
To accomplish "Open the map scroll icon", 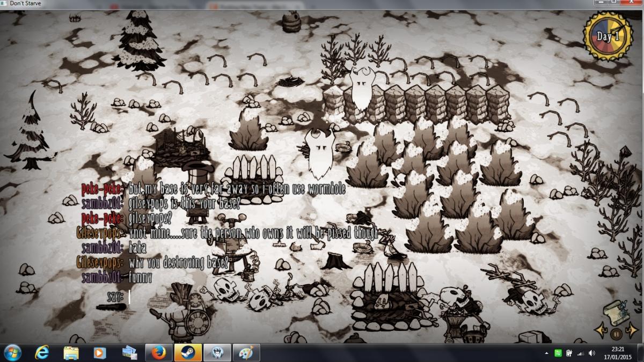I will pyautogui.click(x=616, y=312).
